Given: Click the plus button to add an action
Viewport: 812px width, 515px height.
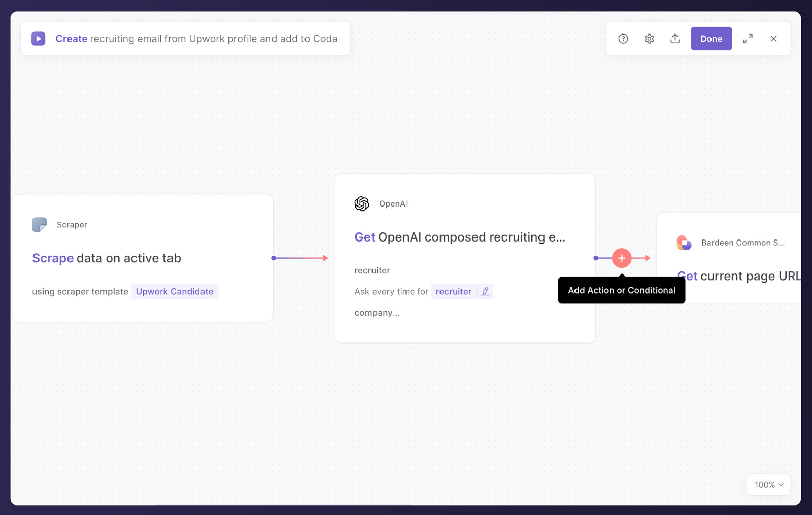Looking at the screenshot, I should coord(621,258).
